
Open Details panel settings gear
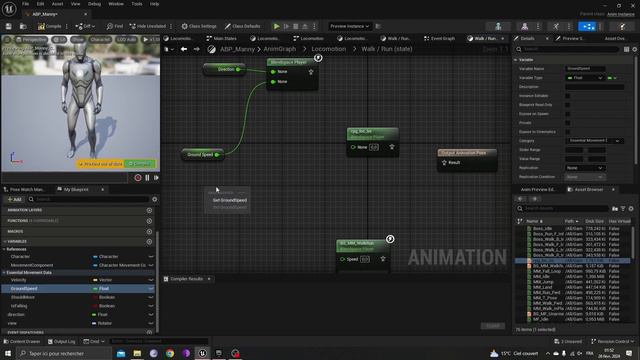(x=634, y=49)
